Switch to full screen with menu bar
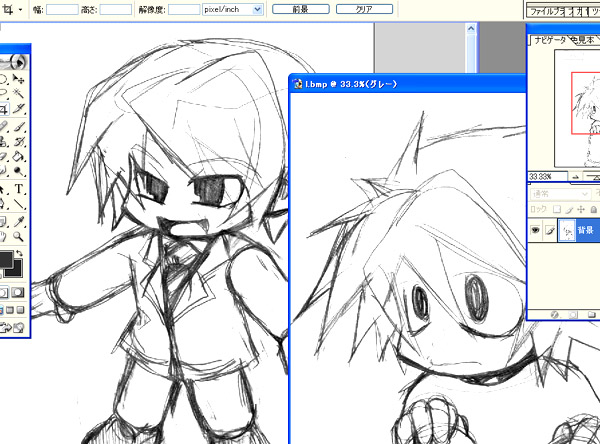The height and width of the screenshot is (444, 600). [11, 310]
